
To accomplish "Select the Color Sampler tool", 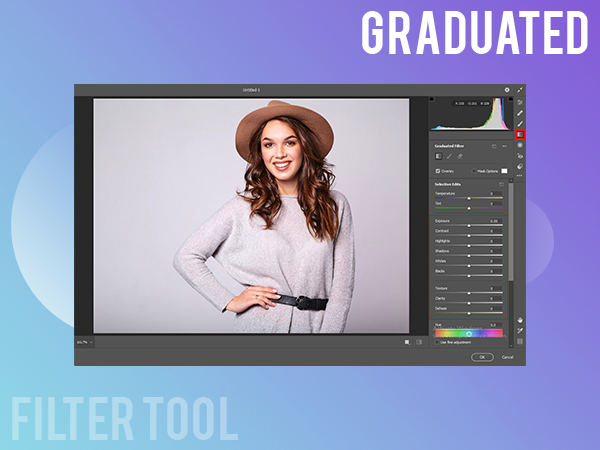I will (520, 331).
